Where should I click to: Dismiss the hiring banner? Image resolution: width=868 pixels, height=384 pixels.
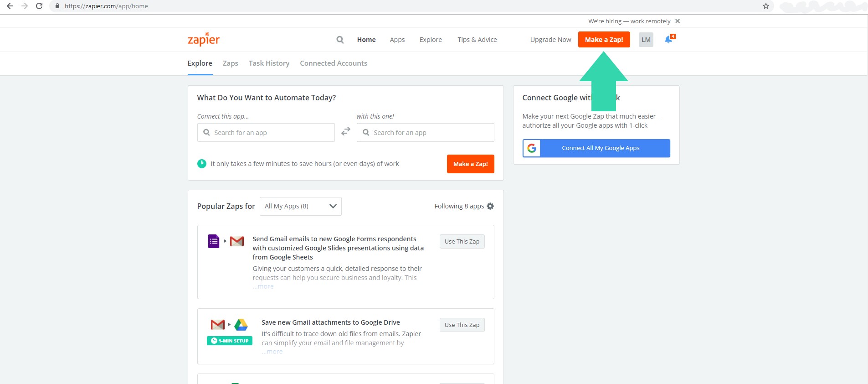pos(678,21)
